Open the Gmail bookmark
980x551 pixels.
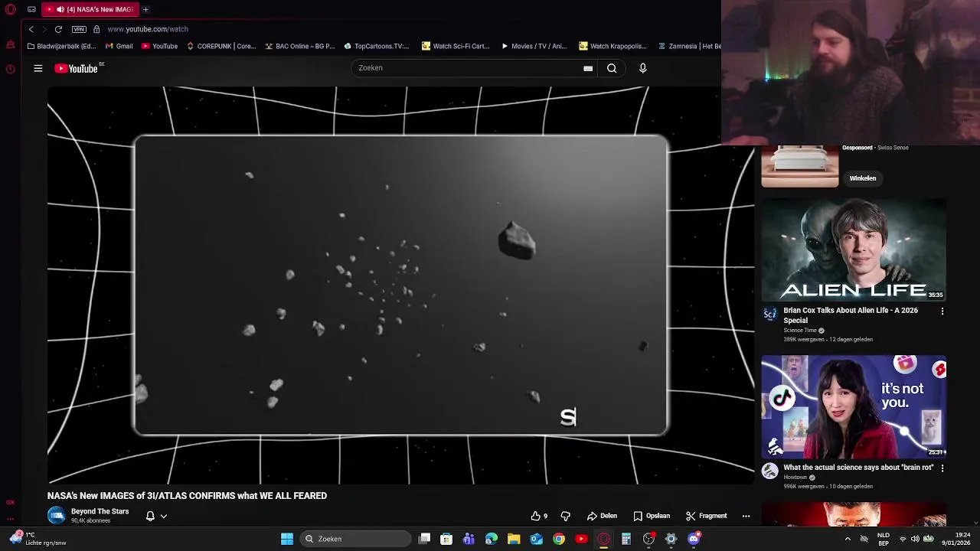click(119, 46)
